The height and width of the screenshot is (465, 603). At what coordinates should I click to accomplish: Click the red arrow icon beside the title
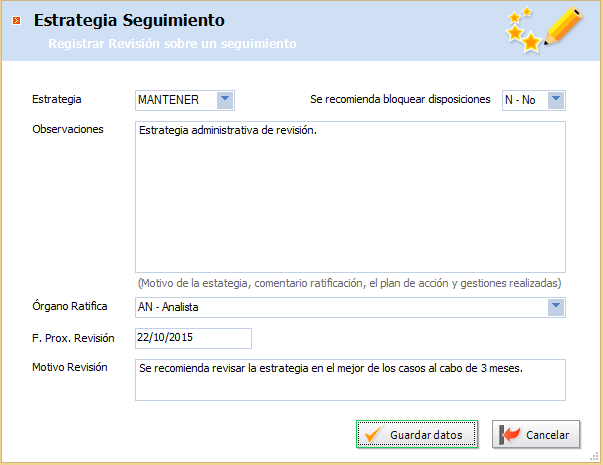coord(17,20)
